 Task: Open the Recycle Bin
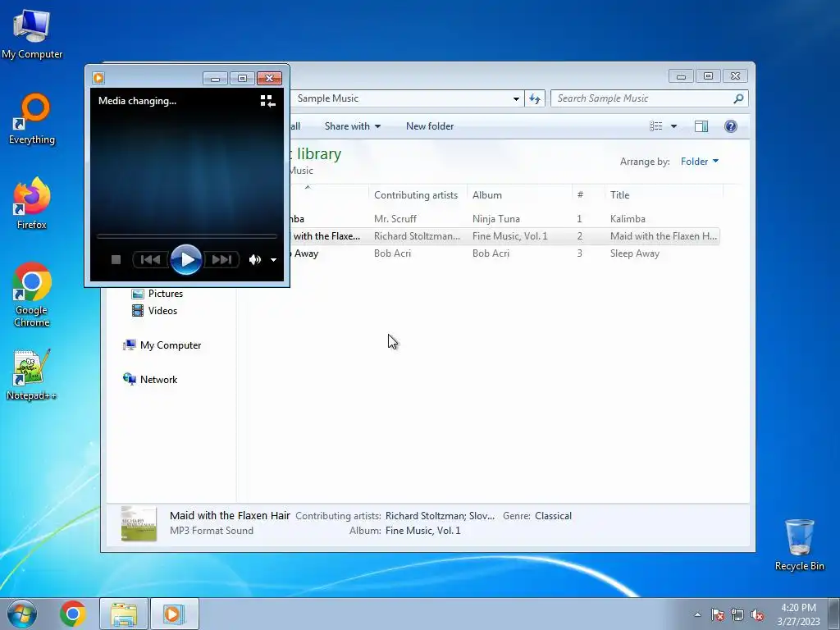point(799,545)
